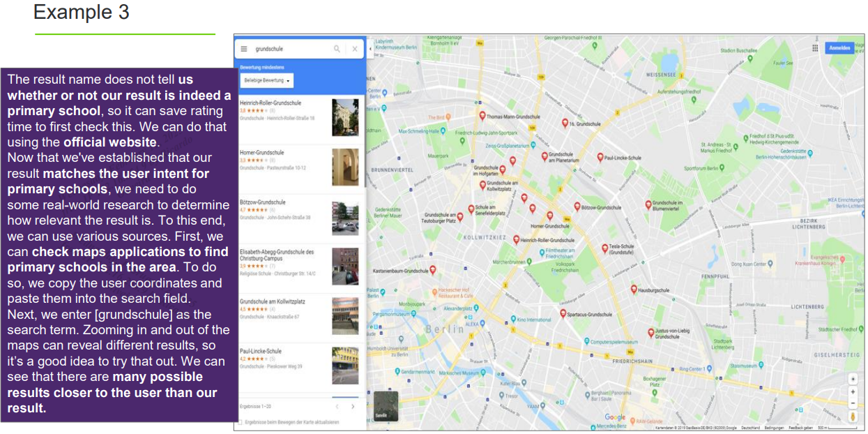The image size is (868, 434).
Task: Click Heinrich-Roller-Grundschule photo thumbnail
Action: coord(345,117)
